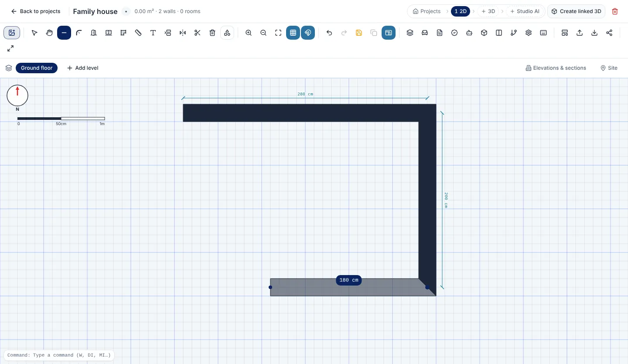This screenshot has width=628, height=364.
Task: Switch to the 1 2D tab
Action: (x=461, y=11)
